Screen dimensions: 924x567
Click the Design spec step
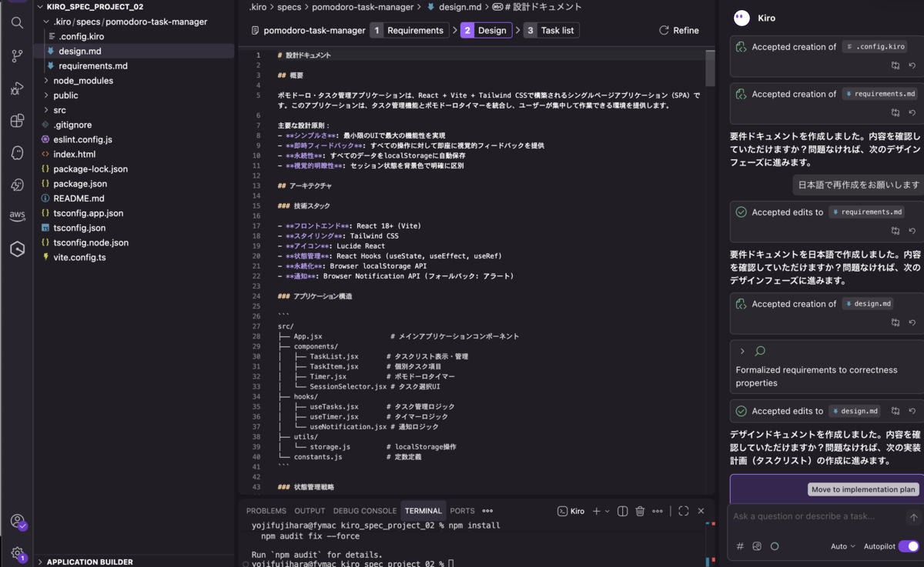point(486,31)
